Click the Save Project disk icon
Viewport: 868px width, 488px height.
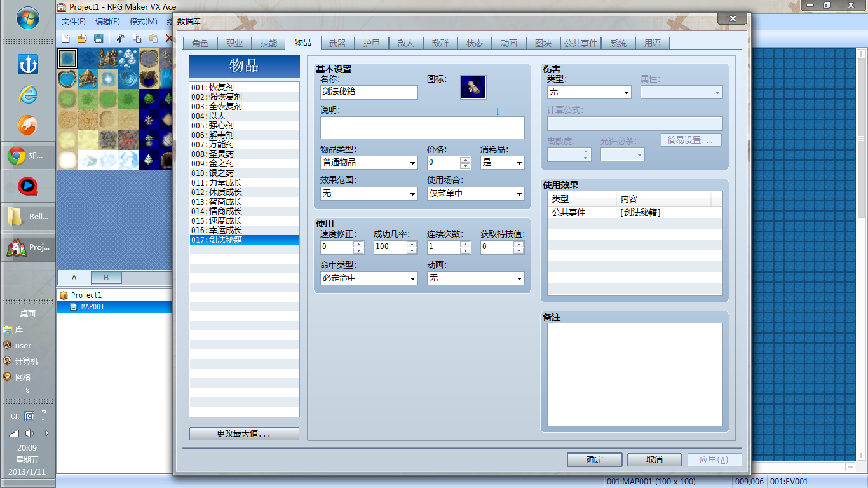[x=98, y=38]
